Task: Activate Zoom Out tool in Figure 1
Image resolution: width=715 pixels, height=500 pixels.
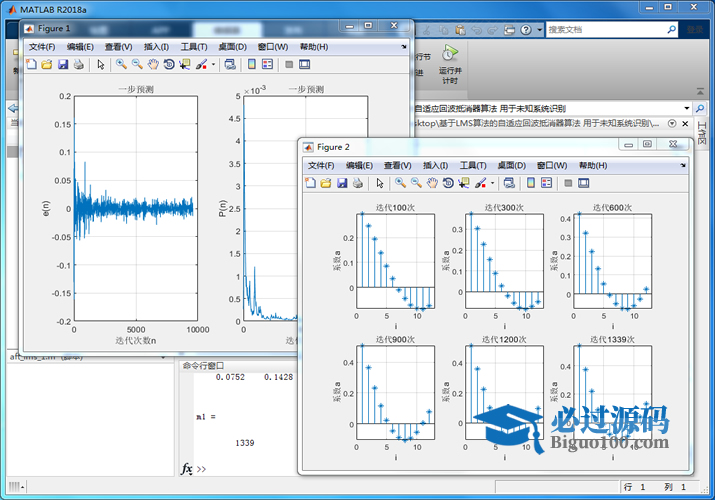Action: point(137,64)
